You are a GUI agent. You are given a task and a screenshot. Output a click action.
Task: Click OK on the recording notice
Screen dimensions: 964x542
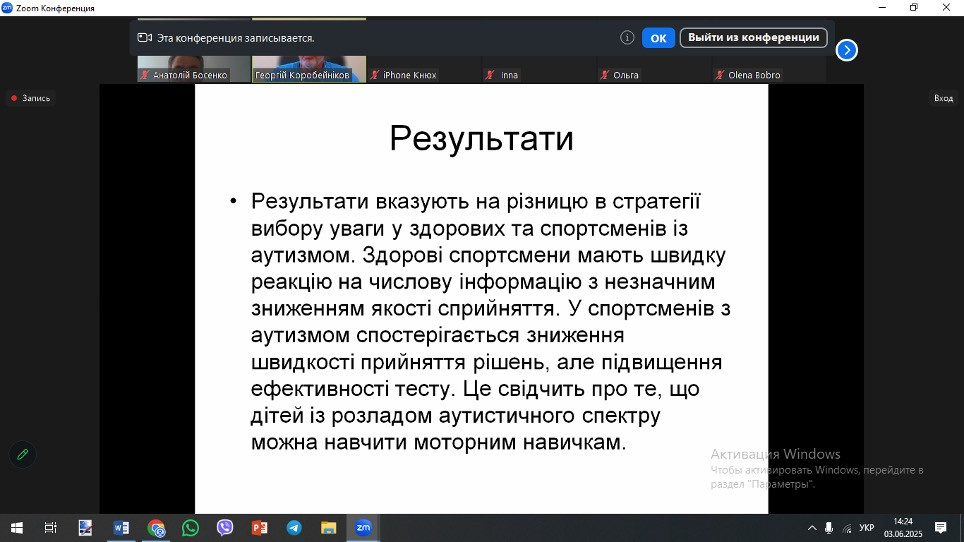point(658,38)
